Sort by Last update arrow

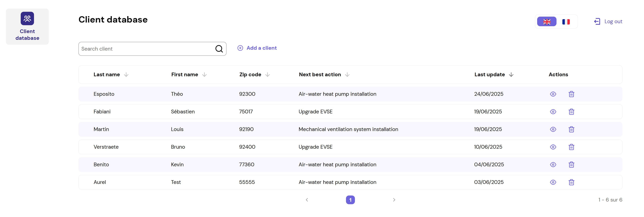[x=511, y=75]
